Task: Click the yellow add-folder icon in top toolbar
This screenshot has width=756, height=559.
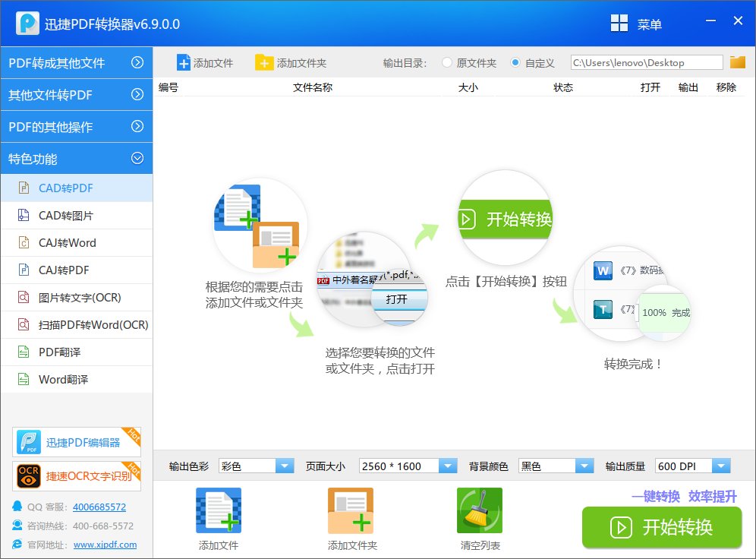Action: coord(264,63)
